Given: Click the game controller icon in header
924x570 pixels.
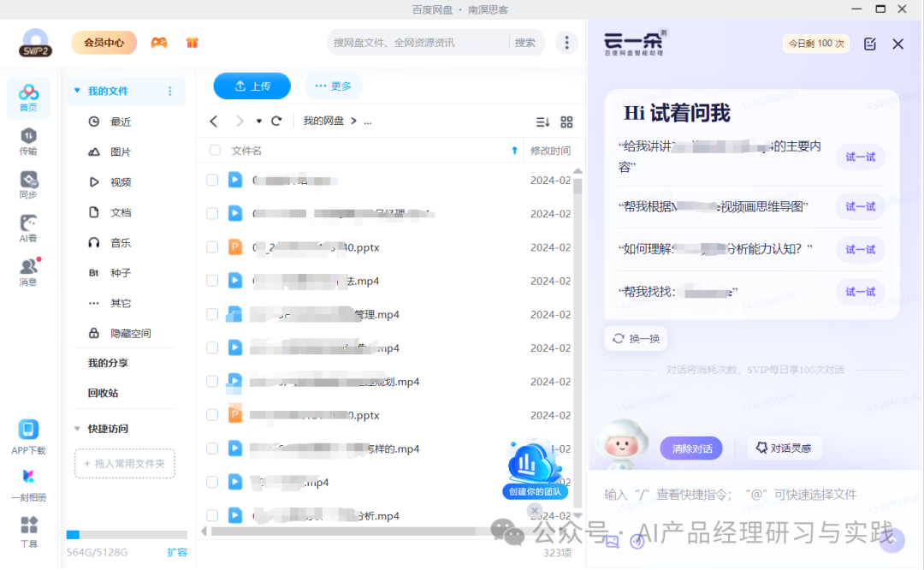Looking at the screenshot, I should 159,43.
